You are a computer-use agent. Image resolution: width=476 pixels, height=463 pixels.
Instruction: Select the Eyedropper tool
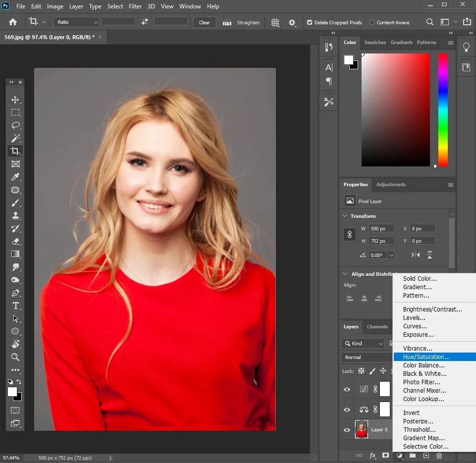point(15,177)
